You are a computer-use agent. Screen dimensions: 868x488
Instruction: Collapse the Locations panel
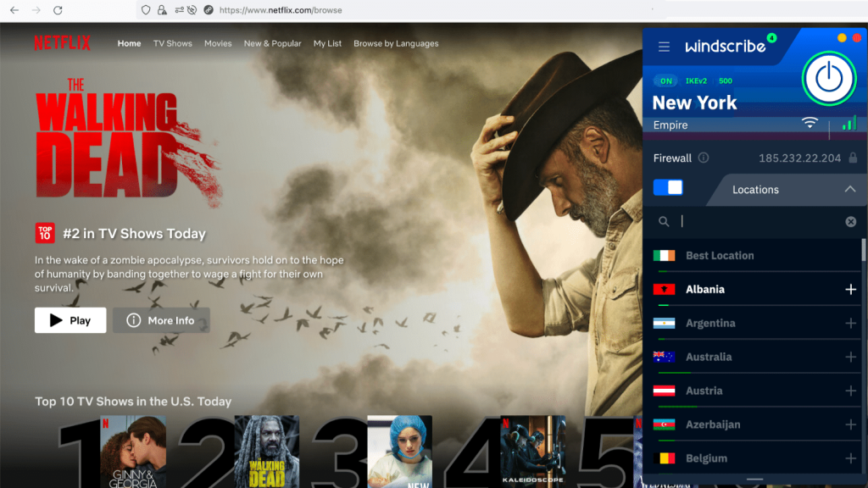849,189
